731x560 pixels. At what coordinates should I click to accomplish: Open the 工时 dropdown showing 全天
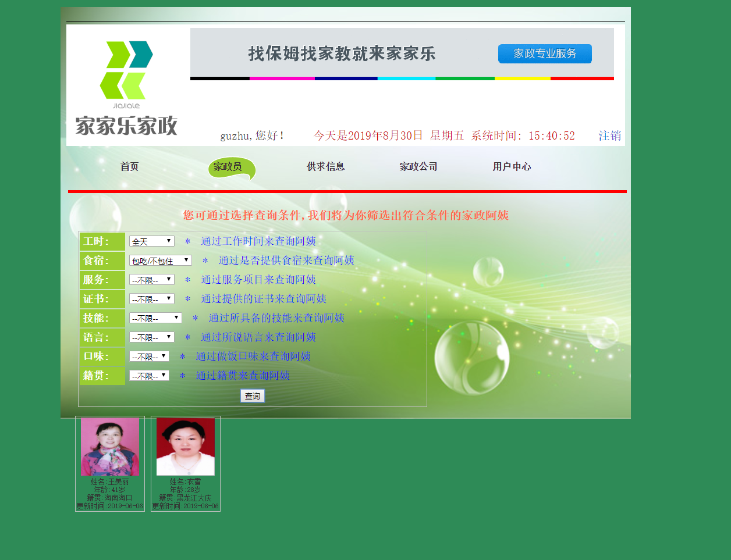point(151,241)
